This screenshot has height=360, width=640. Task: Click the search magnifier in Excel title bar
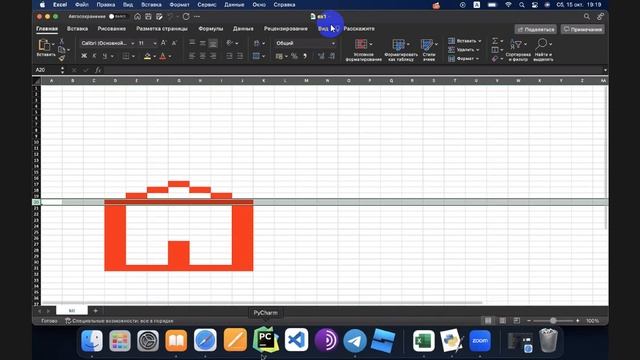tap(587, 17)
